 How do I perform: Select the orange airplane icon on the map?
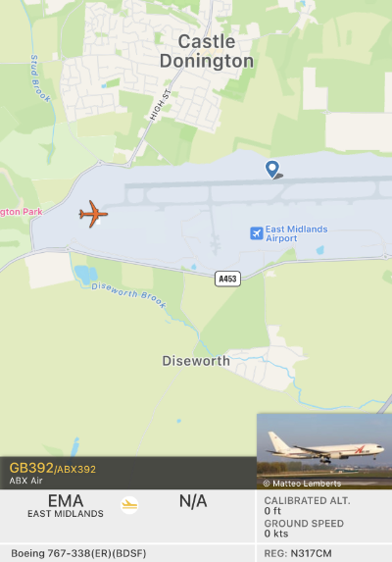(x=93, y=214)
